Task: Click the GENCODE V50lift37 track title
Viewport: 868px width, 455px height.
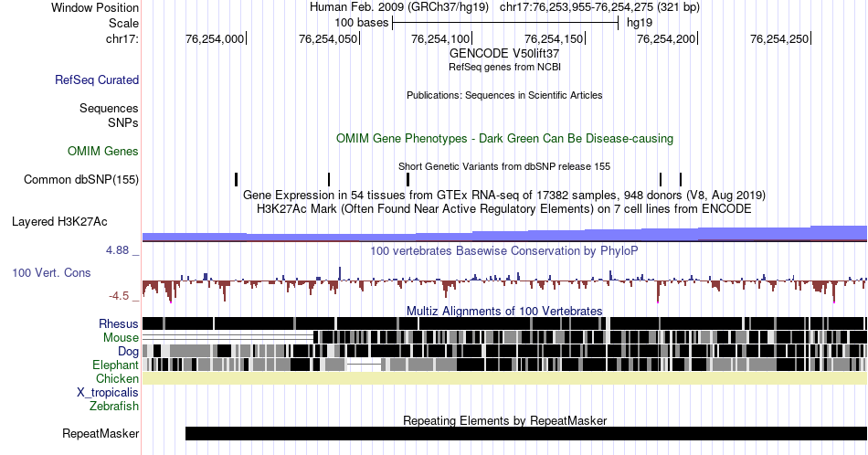Action: coord(504,54)
